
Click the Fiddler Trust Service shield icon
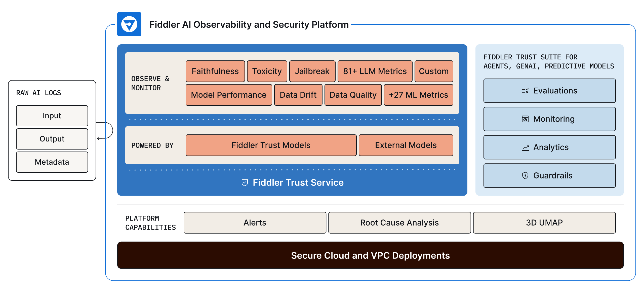244,182
